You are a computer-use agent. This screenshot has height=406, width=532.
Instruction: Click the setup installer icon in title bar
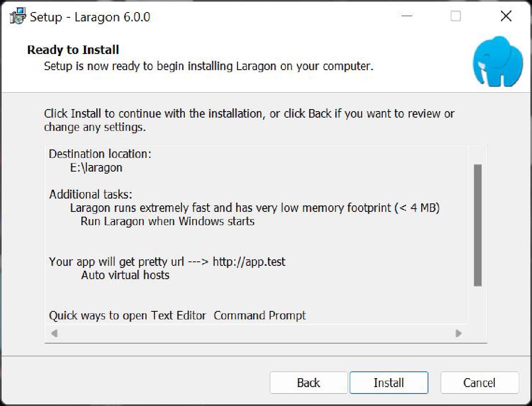coord(17,16)
